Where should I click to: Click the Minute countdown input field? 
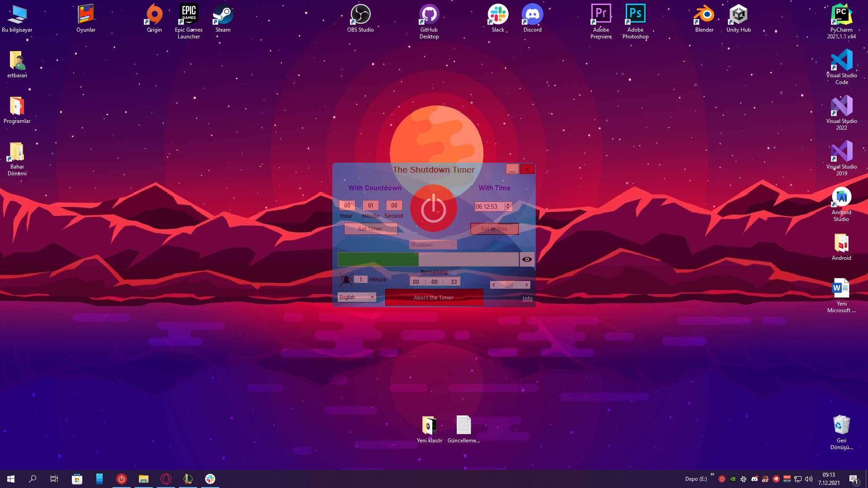(x=370, y=206)
